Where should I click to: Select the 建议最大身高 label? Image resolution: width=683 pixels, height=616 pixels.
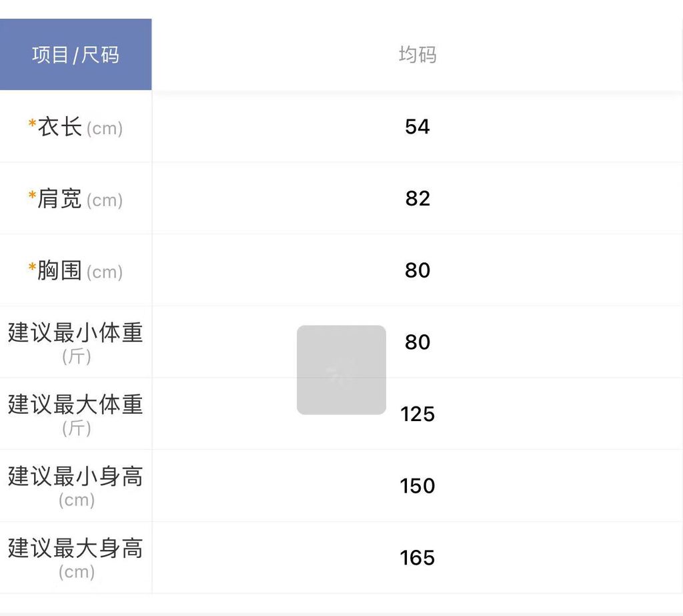pos(75,549)
